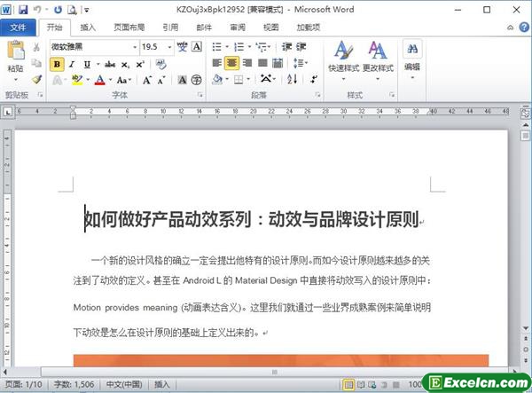Open the font name dropdown 微软雅黑
Viewport: 532px width, 393px height.
pyautogui.click(x=134, y=46)
